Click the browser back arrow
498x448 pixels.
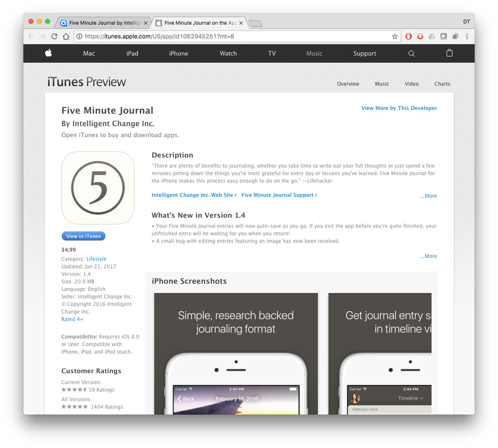click(x=31, y=36)
